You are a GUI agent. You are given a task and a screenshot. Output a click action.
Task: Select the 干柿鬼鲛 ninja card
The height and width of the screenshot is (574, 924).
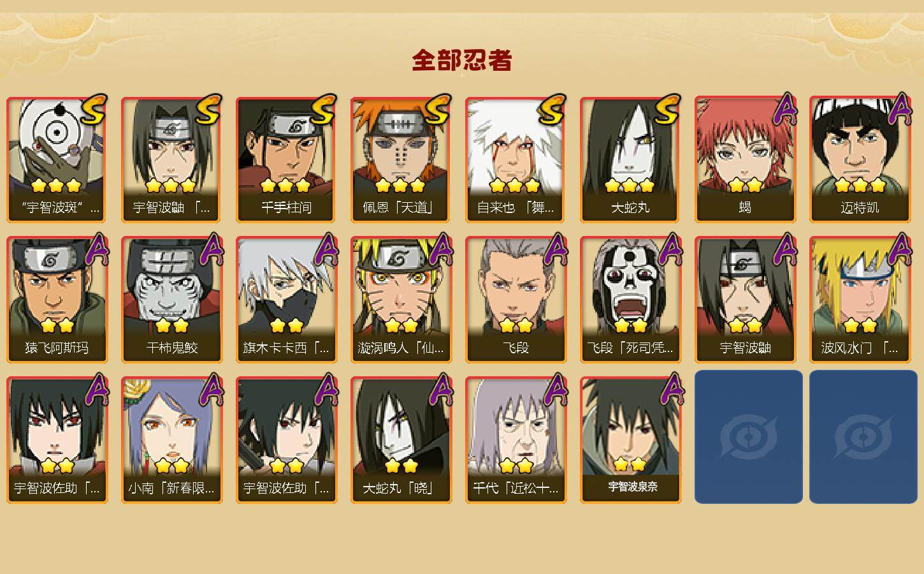point(171,300)
